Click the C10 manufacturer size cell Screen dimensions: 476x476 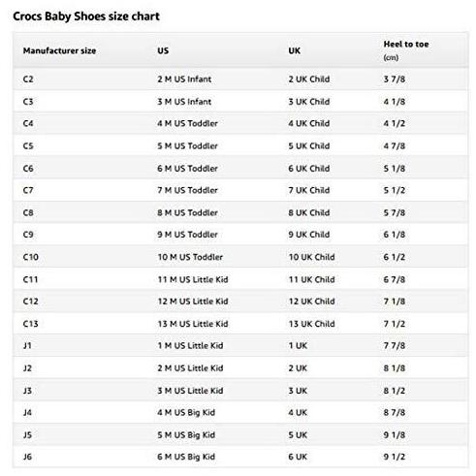click(31, 257)
